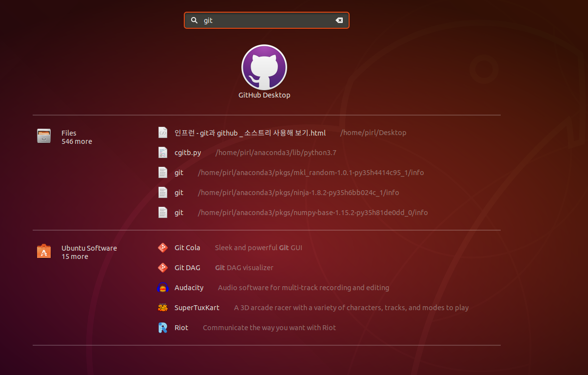Open cgitb.py file name
This screenshot has height=375, width=588.
(188, 153)
